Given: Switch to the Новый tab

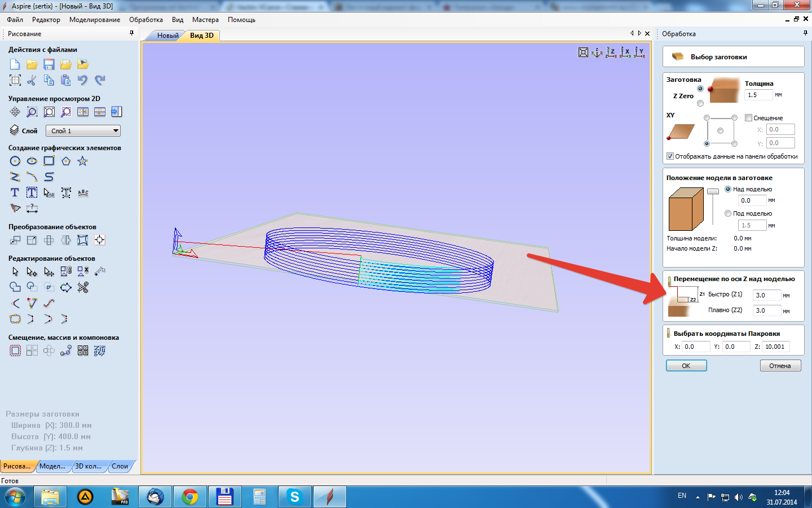Looking at the screenshot, I should [167, 36].
